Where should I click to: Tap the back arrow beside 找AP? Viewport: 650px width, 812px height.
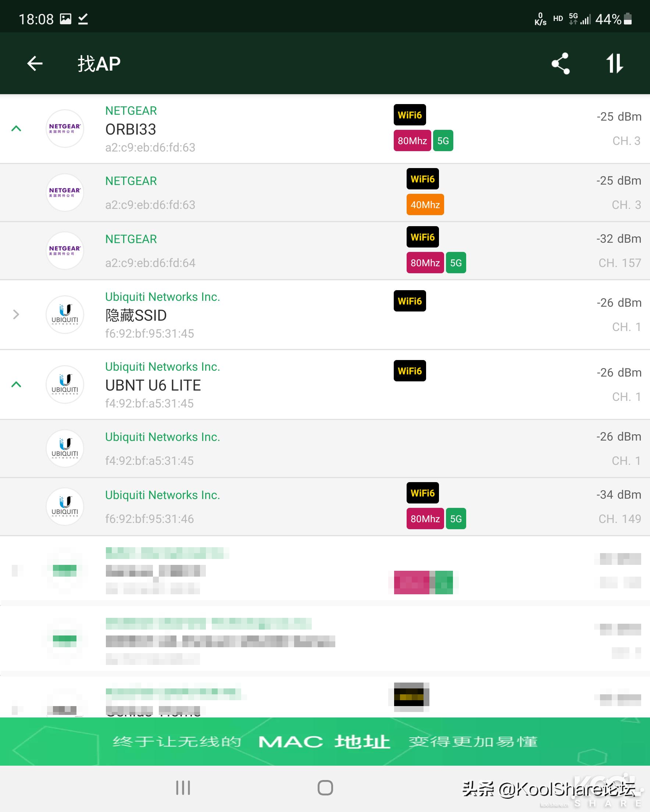coord(35,63)
